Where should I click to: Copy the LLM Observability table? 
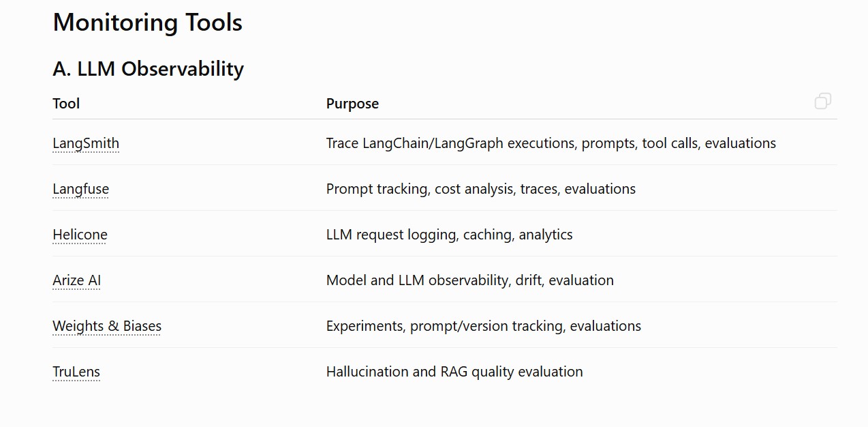pyautogui.click(x=822, y=102)
